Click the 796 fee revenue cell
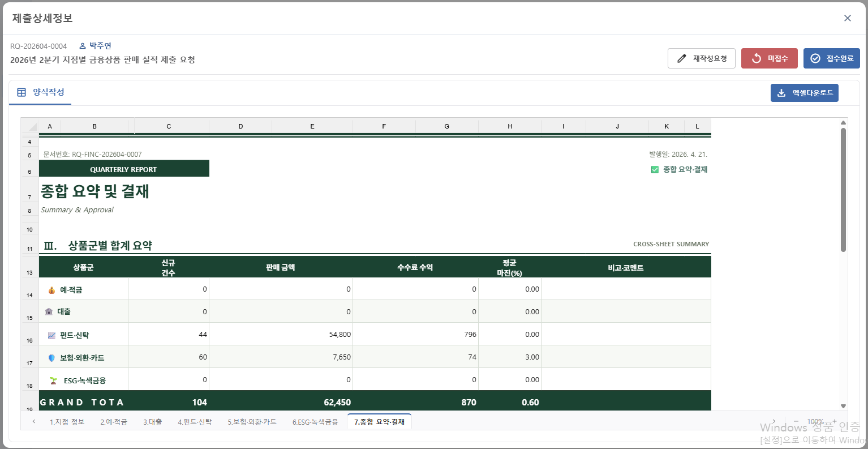Image resolution: width=868 pixels, height=449 pixels. click(x=415, y=334)
